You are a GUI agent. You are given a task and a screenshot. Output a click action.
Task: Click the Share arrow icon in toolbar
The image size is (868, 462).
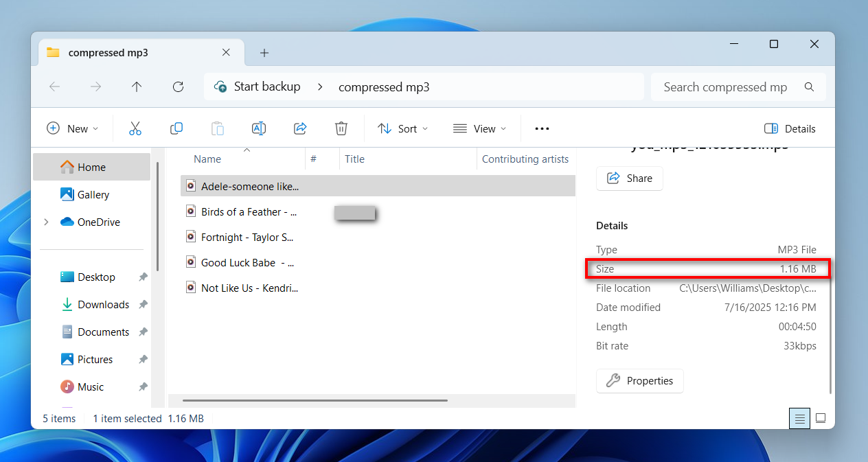[x=300, y=128]
